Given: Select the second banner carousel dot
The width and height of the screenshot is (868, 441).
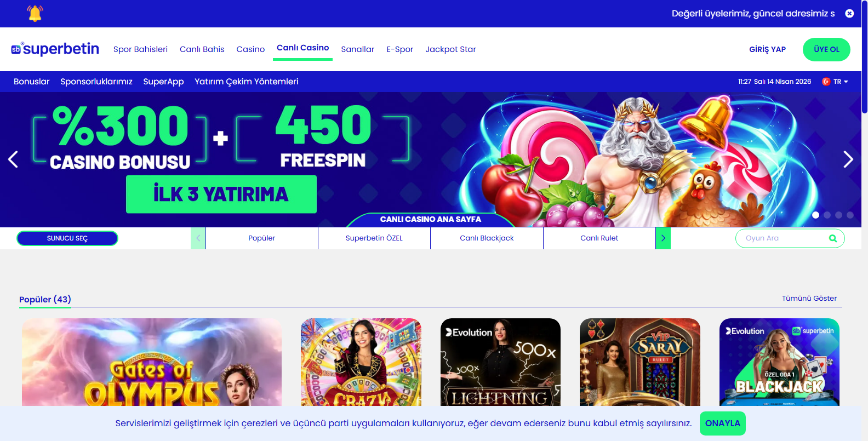Looking at the screenshot, I should coord(827,215).
